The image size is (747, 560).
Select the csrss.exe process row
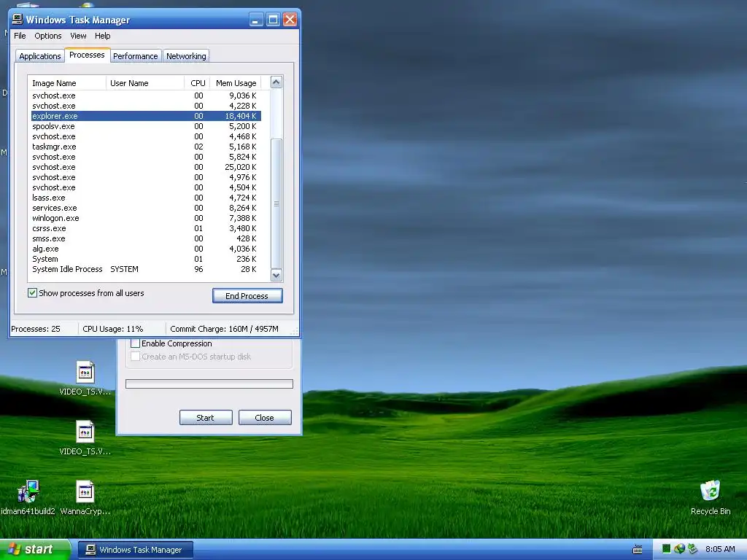tap(146, 228)
